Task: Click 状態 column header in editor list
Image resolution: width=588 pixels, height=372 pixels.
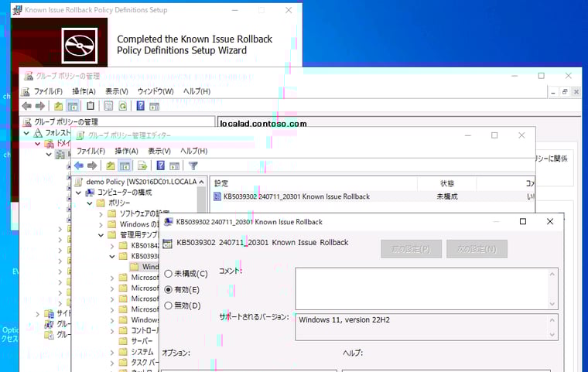Action: (447, 183)
